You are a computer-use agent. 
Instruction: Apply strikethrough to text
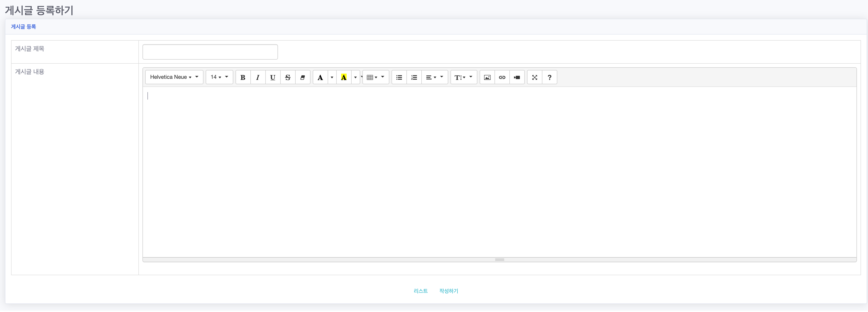[287, 77]
